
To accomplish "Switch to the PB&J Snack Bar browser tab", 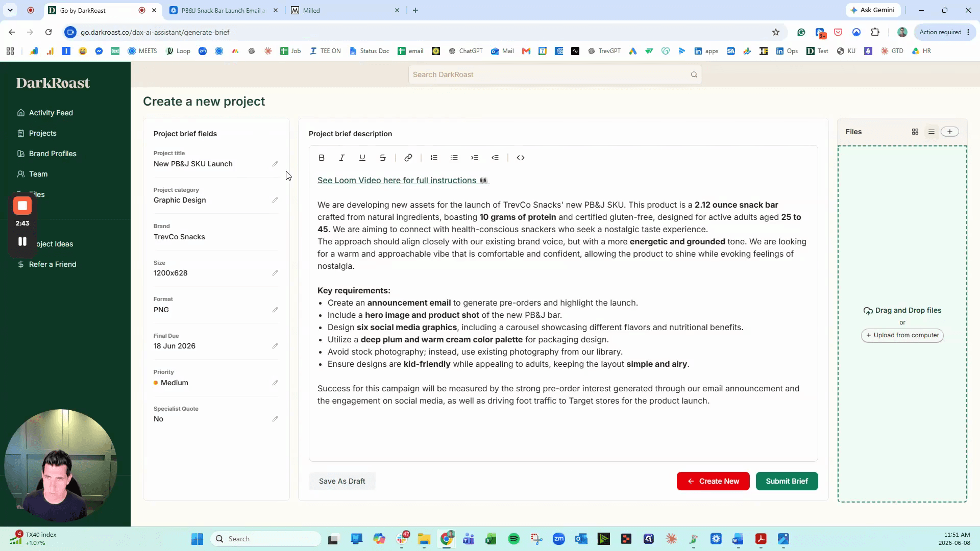I will coord(223,10).
